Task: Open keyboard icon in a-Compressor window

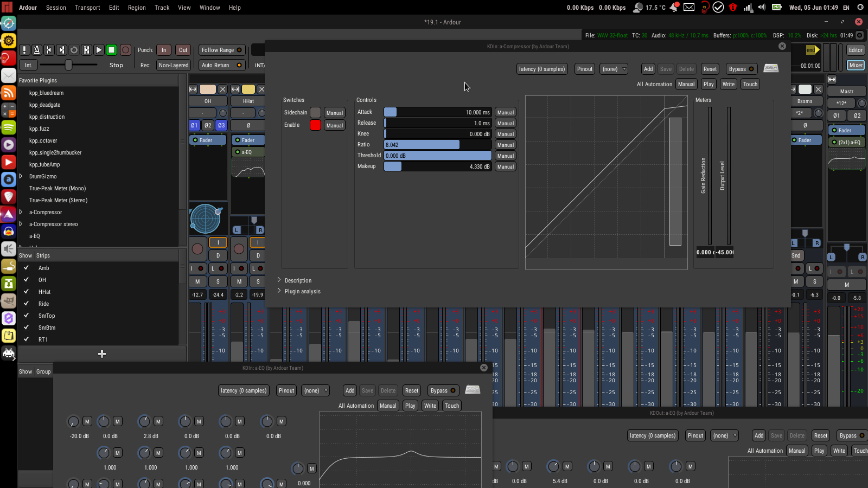Action: pos(771,68)
